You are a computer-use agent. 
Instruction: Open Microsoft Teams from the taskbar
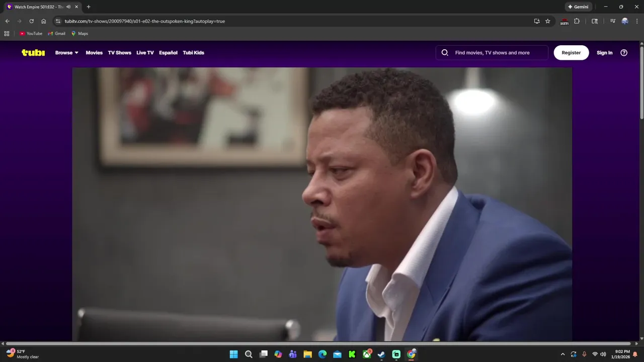pos(293,354)
